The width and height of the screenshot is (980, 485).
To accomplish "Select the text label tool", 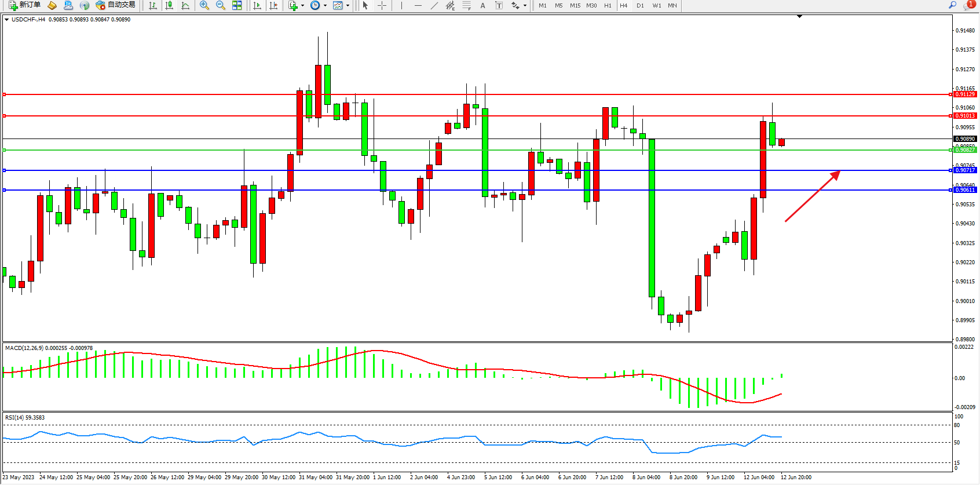I will [x=499, y=5].
